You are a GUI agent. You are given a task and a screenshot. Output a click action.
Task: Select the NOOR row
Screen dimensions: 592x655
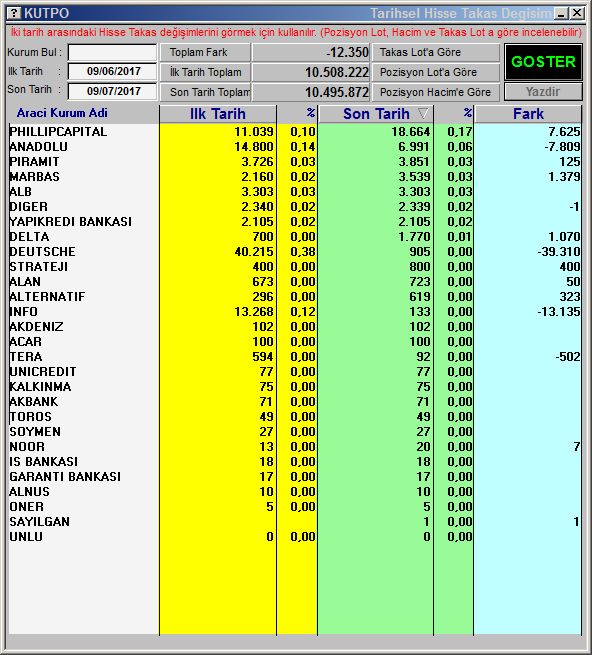(295, 447)
